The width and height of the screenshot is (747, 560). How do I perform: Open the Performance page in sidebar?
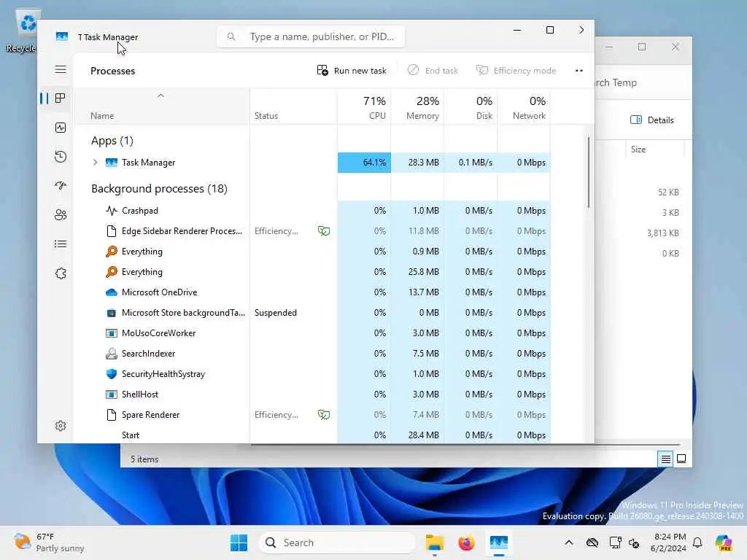(x=61, y=128)
